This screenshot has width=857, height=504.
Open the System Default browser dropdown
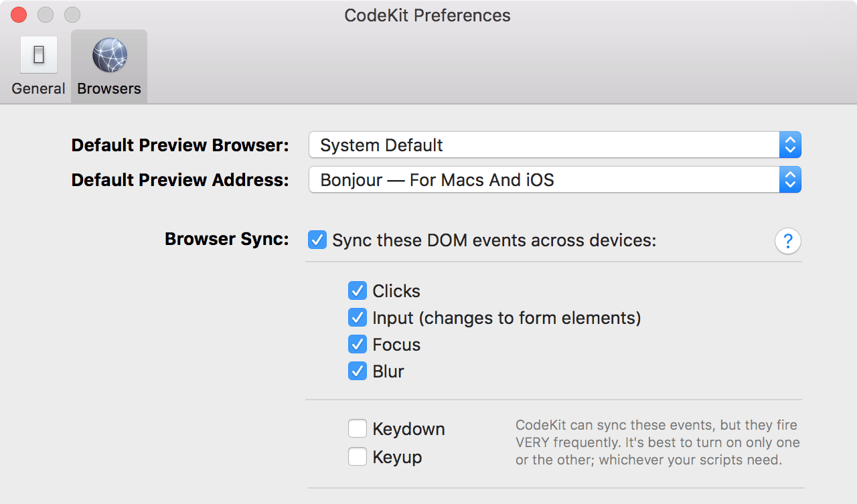click(x=555, y=145)
